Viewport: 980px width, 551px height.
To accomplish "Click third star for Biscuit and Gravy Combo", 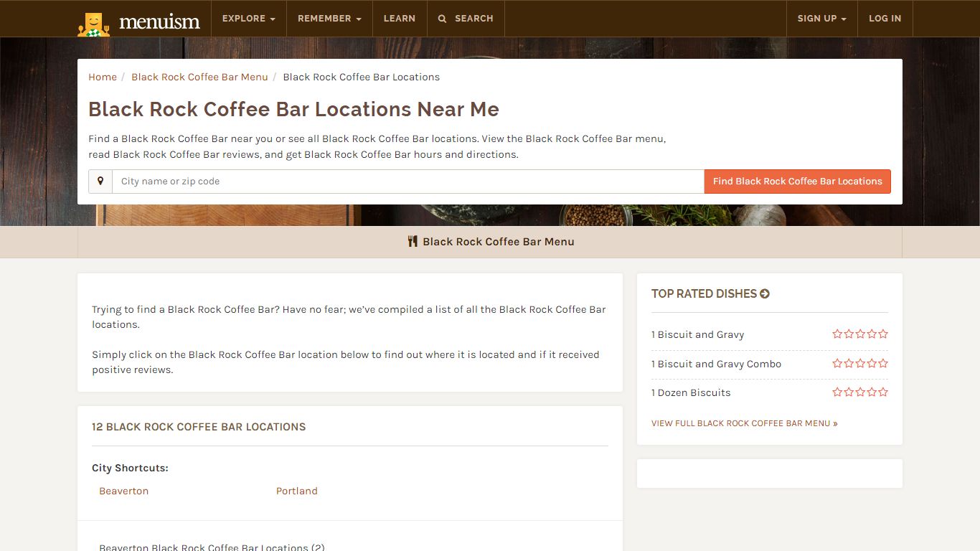I will pos(860,363).
